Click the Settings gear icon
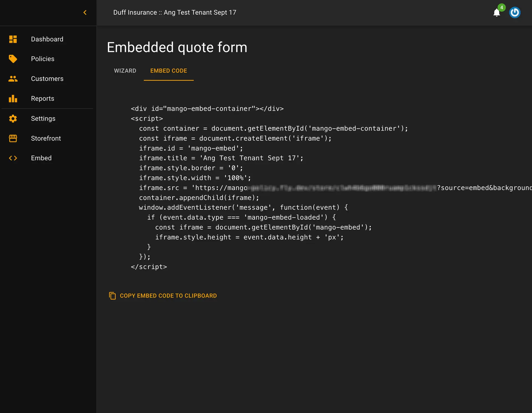532x413 pixels. click(13, 118)
